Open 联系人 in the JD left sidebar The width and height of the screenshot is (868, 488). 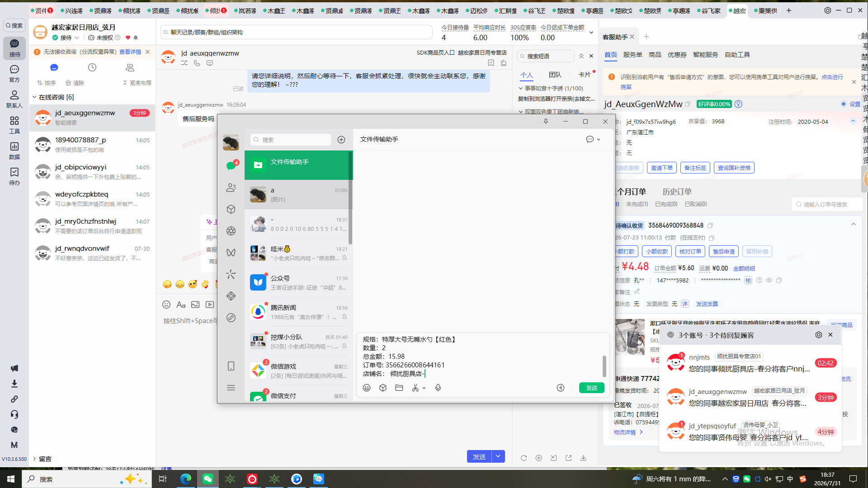(14, 99)
